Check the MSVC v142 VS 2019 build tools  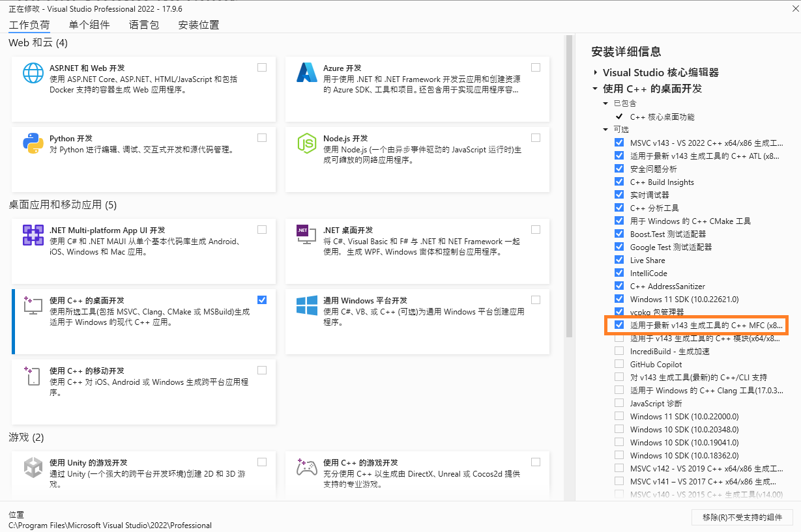[x=619, y=468]
